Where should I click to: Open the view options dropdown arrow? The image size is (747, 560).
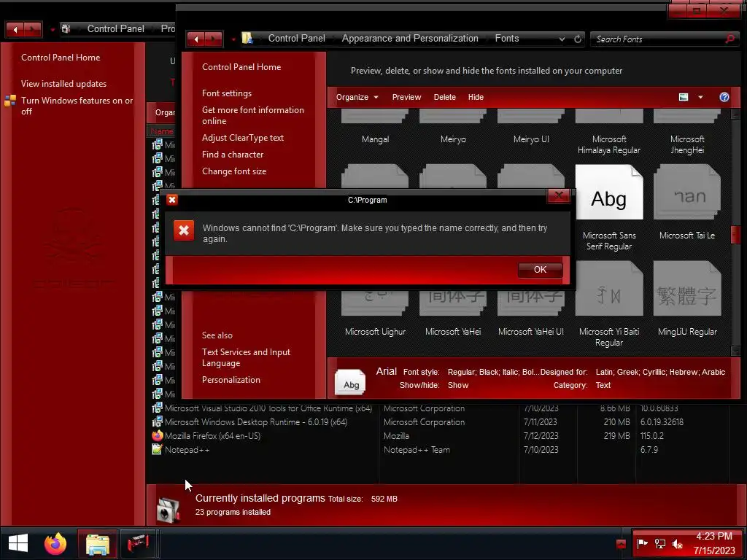tap(700, 97)
